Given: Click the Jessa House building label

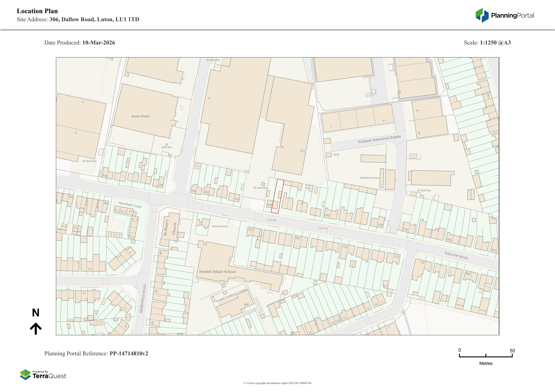Looking at the screenshot, I should [140, 116].
